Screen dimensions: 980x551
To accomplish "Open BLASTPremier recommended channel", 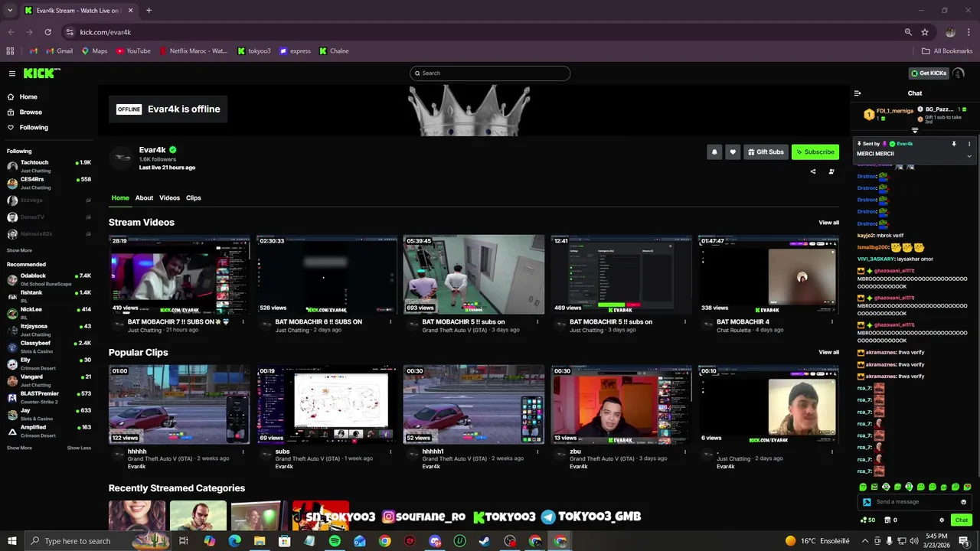I will point(49,397).
